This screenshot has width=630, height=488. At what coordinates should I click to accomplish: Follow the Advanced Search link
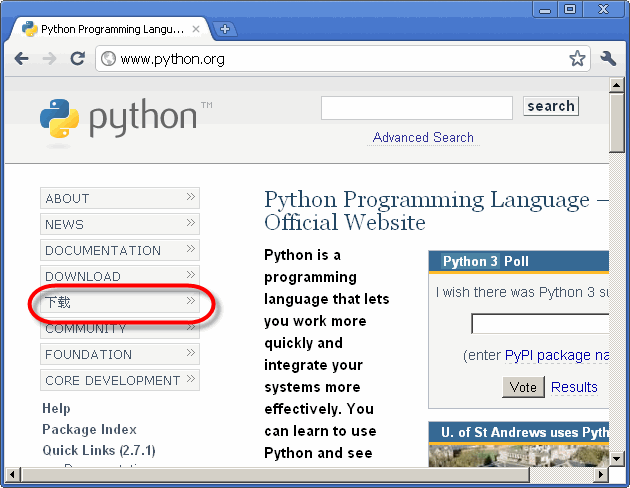tap(423, 138)
